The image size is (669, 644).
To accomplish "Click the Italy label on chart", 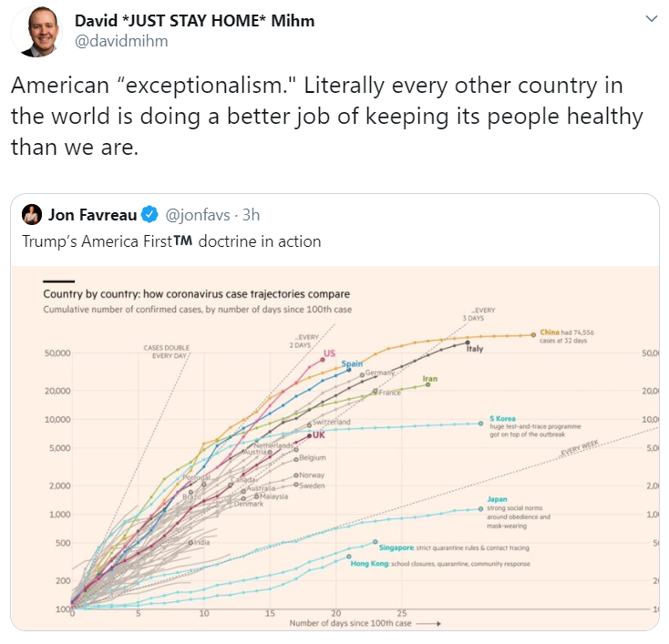I will (x=474, y=349).
